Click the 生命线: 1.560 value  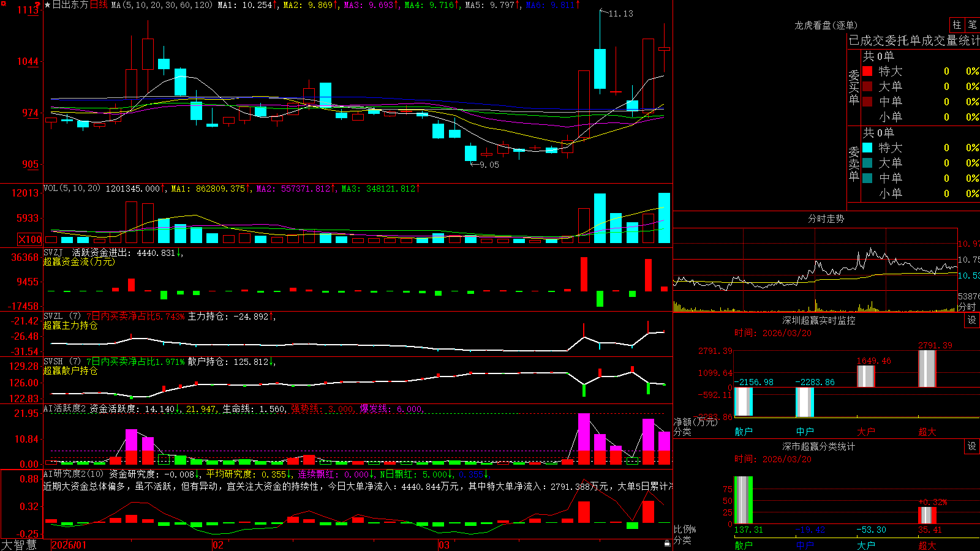point(254,409)
